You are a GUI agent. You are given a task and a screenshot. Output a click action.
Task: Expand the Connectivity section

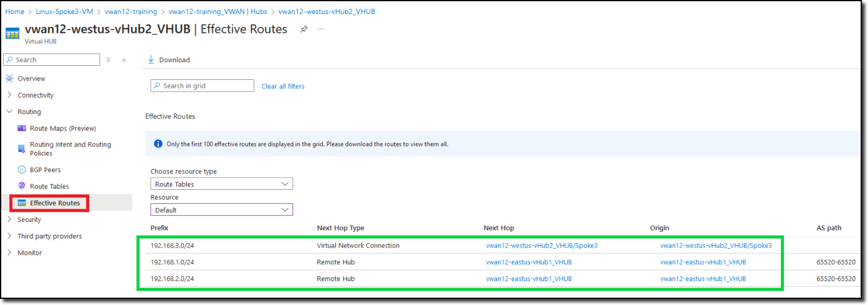coord(9,95)
